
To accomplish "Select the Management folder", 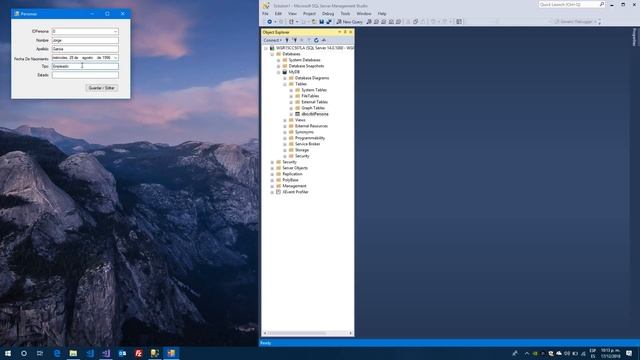I will click(x=294, y=186).
